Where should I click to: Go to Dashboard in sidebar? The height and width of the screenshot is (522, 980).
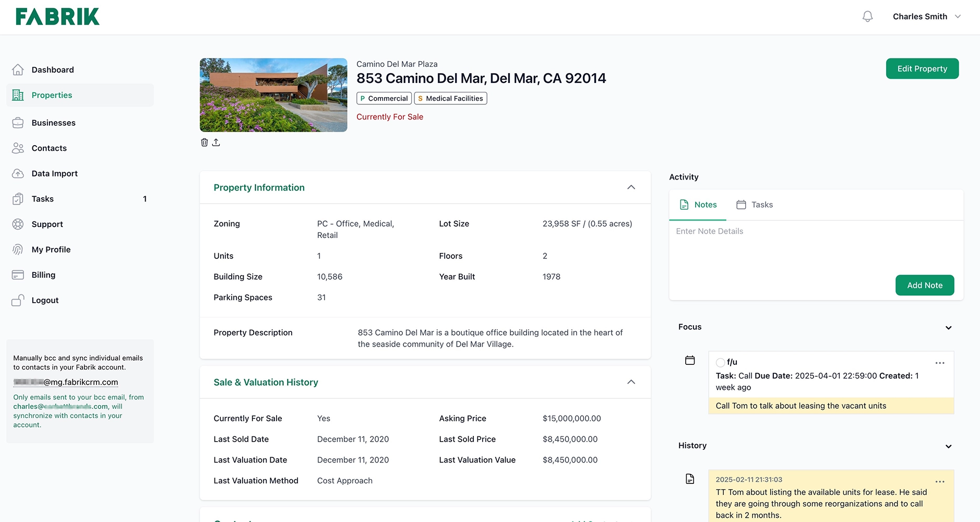click(80, 69)
